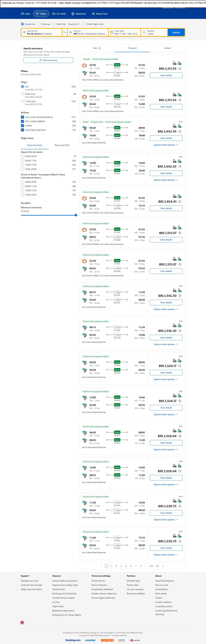Expand Explore ticket options for the 06:20 BRL1,442.55 flight
Image resolution: width=206 pixels, height=644 pixels.
(x=166, y=145)
